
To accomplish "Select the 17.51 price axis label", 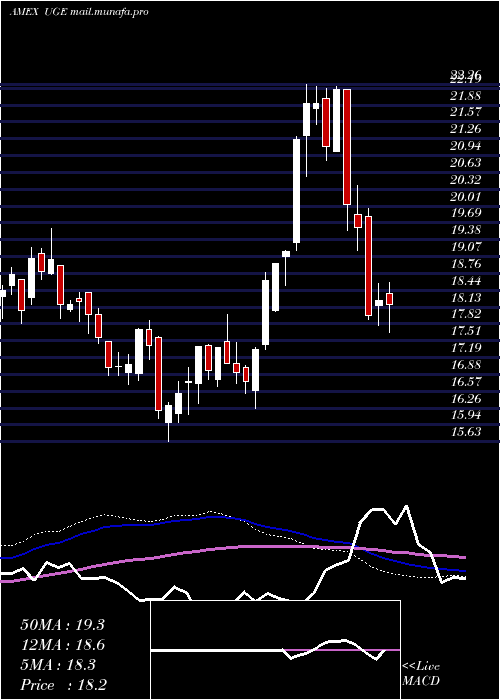I will pyautogui.click(x=466, y=331).
